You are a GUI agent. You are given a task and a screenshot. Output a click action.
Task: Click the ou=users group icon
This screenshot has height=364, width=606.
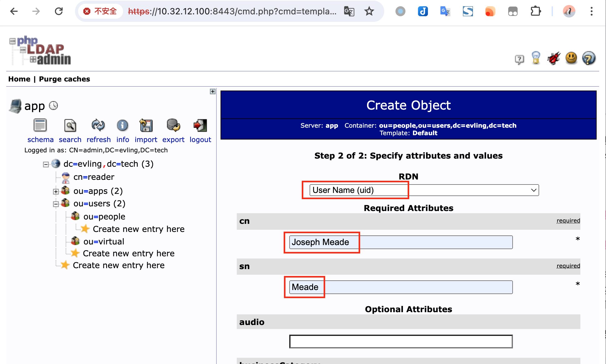65,203
